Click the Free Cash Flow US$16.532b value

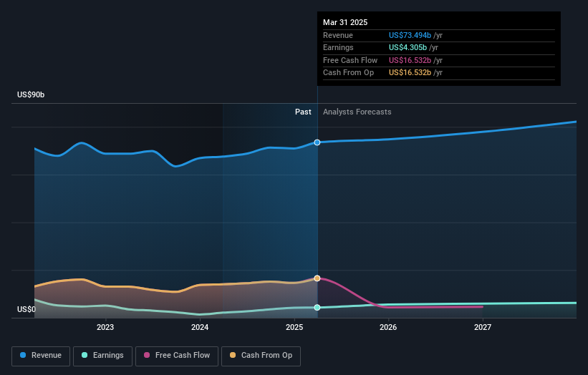coord(410,60)
